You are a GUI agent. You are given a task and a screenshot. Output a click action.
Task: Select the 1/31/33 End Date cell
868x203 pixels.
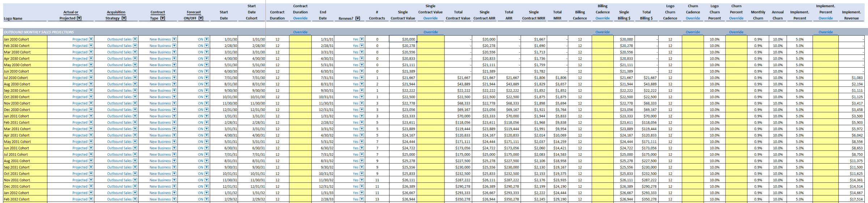coord(323,193)
